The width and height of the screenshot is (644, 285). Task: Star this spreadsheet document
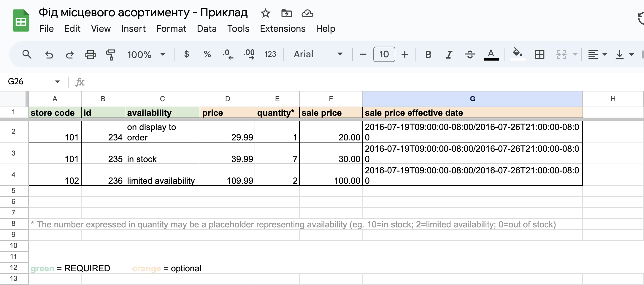[265, 13]
